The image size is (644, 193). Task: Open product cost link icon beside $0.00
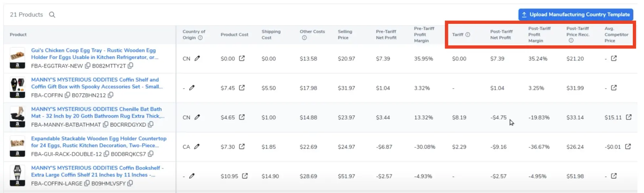(x=242, y=58)
